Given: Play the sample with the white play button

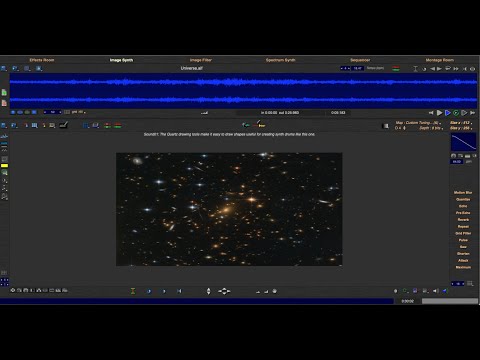Looking at the screenshot, I should [x=440, y=113].
